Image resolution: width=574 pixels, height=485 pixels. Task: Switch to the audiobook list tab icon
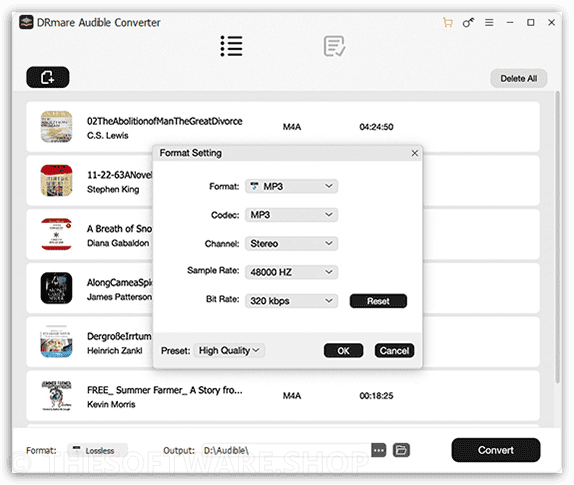tap(231, 46)
